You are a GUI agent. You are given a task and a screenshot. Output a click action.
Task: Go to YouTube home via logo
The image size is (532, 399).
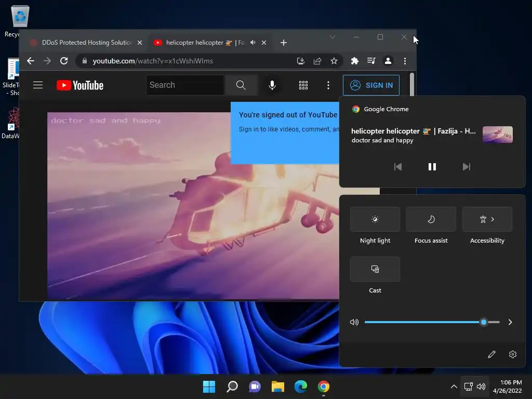pos(80,85)
